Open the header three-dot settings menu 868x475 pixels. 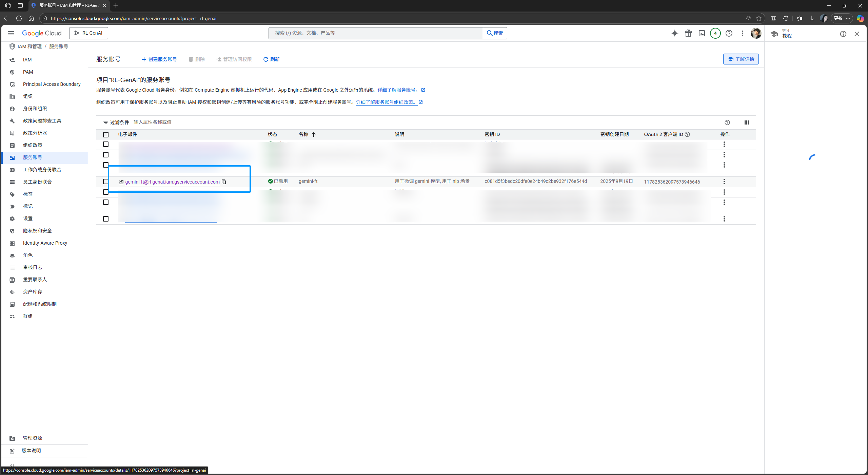(x=743, y=33)
